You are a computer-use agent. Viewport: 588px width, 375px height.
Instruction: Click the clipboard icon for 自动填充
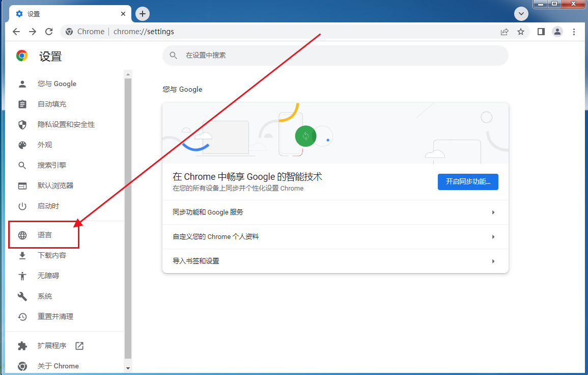click(x=22, y=104)
